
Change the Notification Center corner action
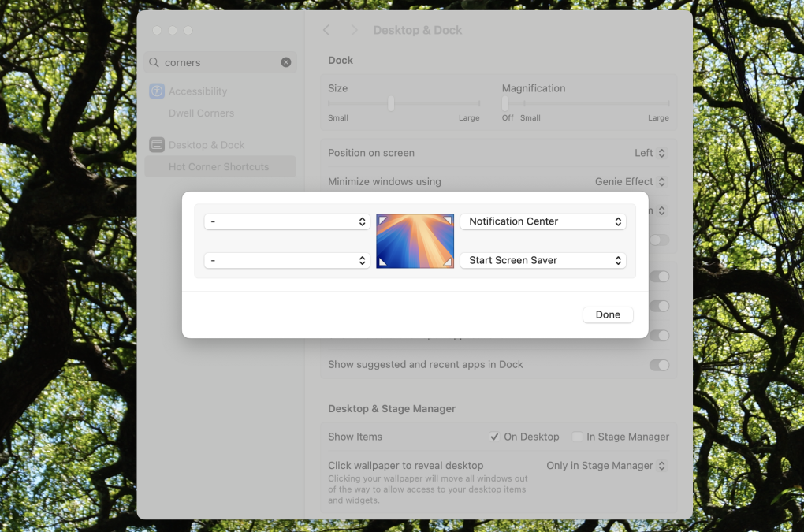(x=543, y=221)
